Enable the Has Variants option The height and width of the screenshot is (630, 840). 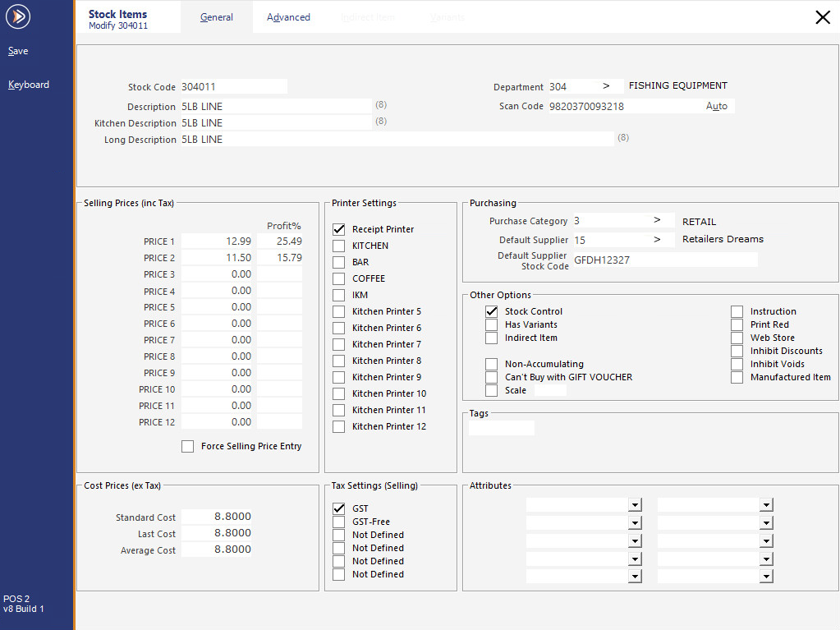(x=491, y=324)
